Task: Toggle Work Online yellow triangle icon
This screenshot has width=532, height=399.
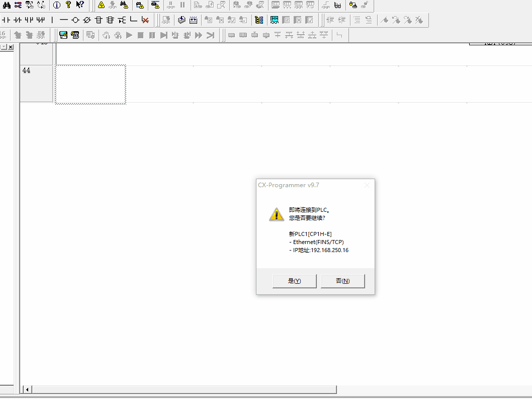Action: pyautogui.click(x=101, y=5)
